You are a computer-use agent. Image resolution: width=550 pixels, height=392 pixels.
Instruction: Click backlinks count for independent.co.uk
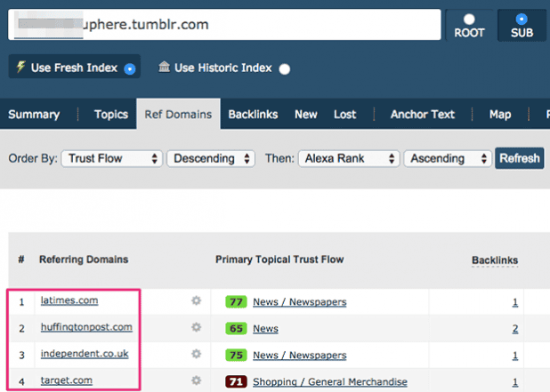click(x=515, y=356)
